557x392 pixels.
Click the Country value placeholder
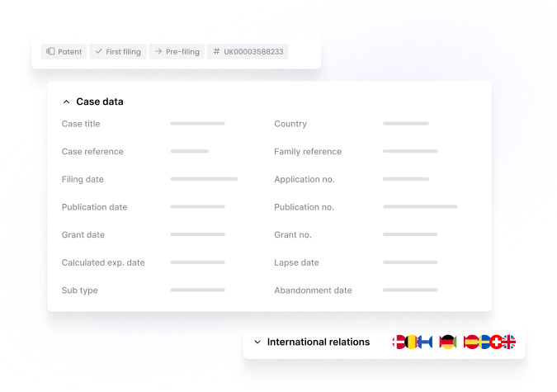point(406,123)
